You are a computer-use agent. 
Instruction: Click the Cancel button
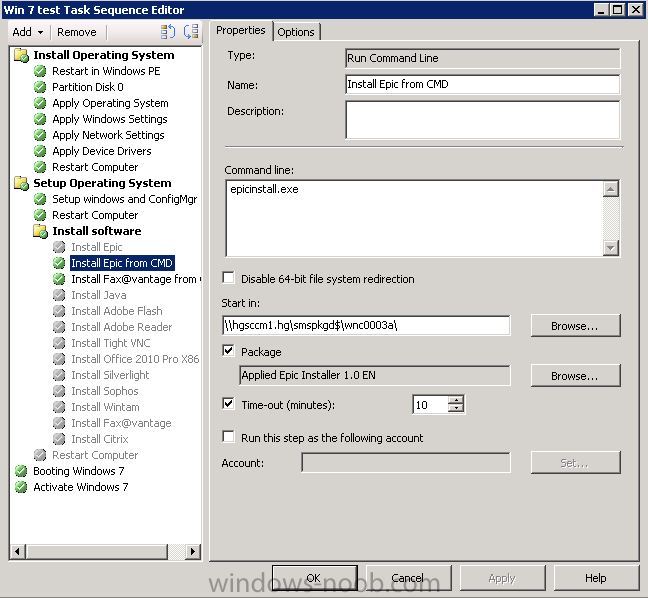tap(408, 578)
